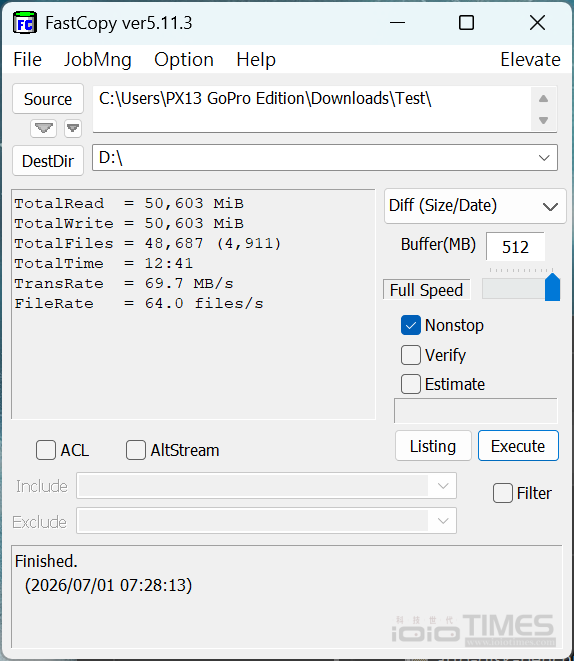Click the source path scroll up arrow
Image resolution: width=574 pixels, height=661 pixels.
coord(544,99)
